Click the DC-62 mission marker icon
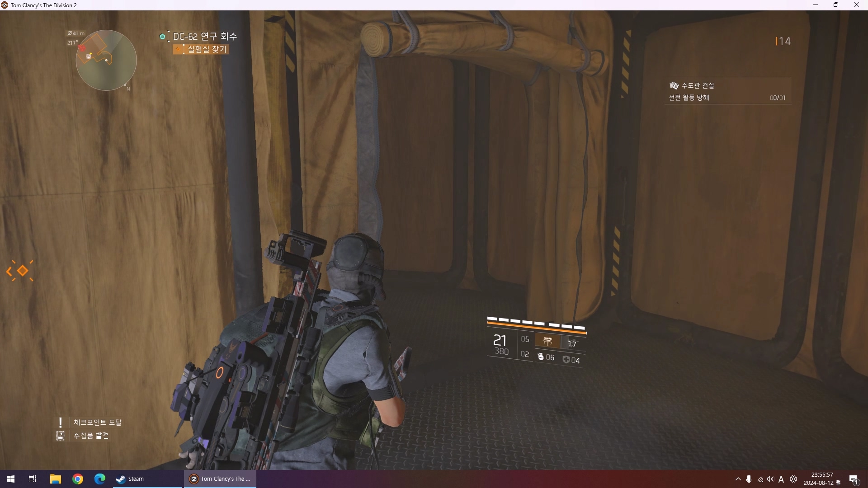Image resolution: width=868 pixels, height=488 pixels. tap(162, 37)
